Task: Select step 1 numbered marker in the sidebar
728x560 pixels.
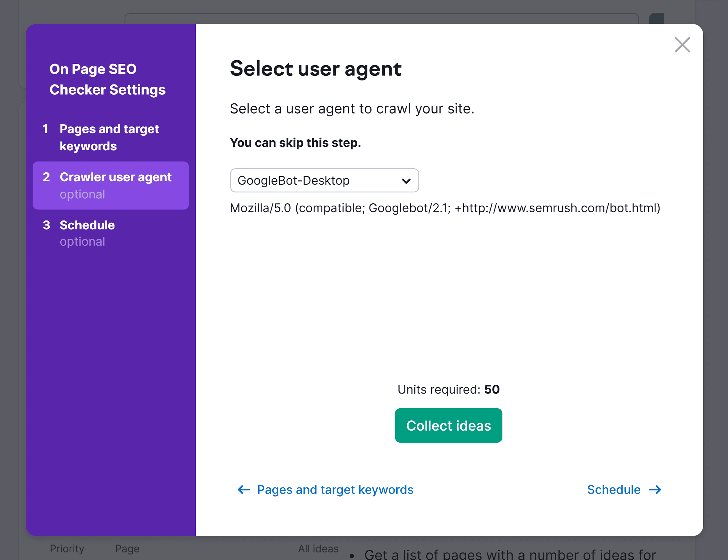Action: click(46, 129)
